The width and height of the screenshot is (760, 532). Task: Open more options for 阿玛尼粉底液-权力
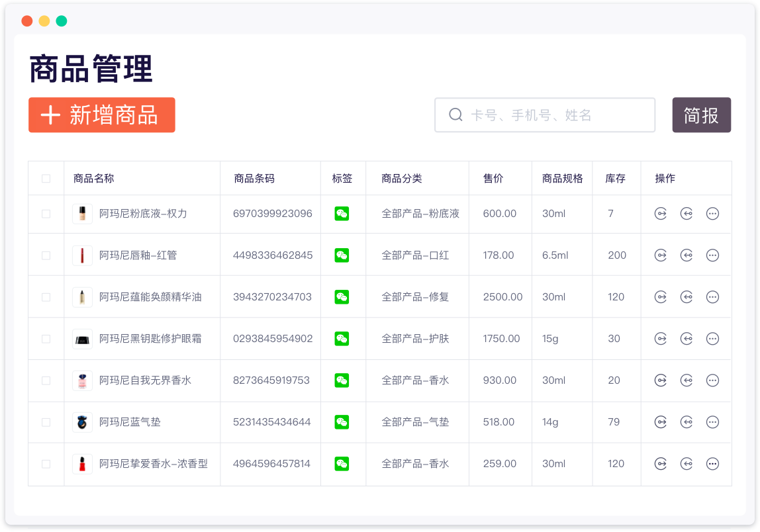[712, 214]
